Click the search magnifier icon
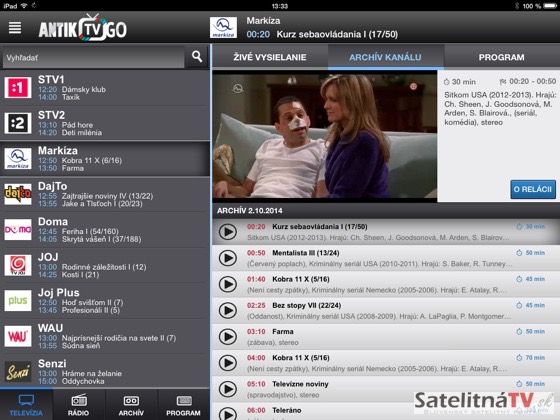 (x=197, y=56)
